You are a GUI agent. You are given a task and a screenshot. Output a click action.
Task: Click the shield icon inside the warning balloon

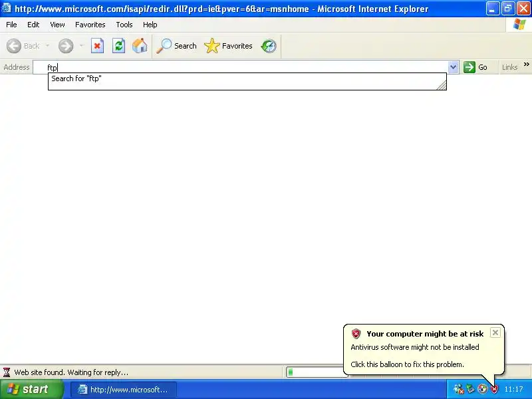point(356,334)
